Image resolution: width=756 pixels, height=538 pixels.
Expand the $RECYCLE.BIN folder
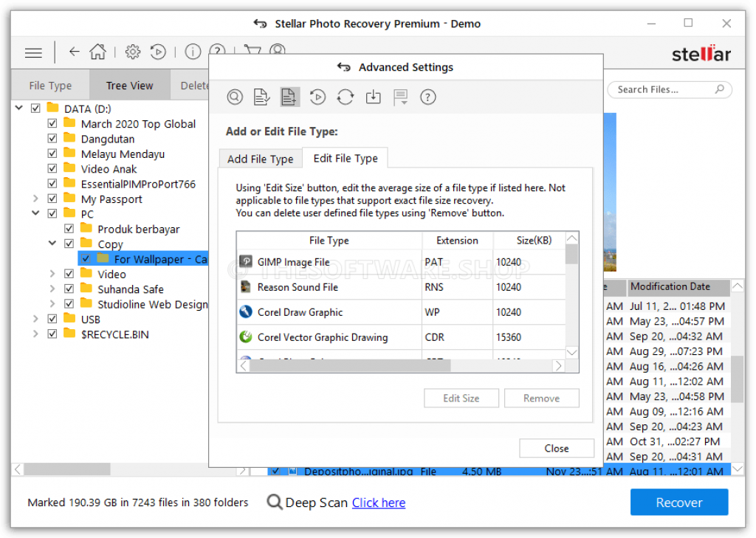[35, 334]
